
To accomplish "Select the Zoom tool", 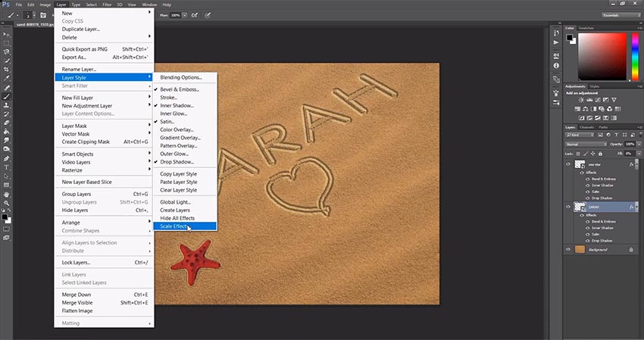I will tap(7, 203).
